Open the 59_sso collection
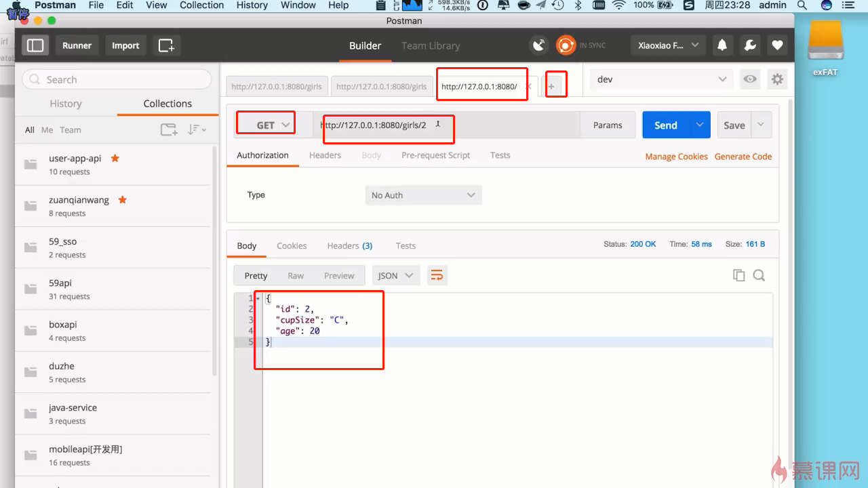This screenshot has height=488, width=868. 113,247
